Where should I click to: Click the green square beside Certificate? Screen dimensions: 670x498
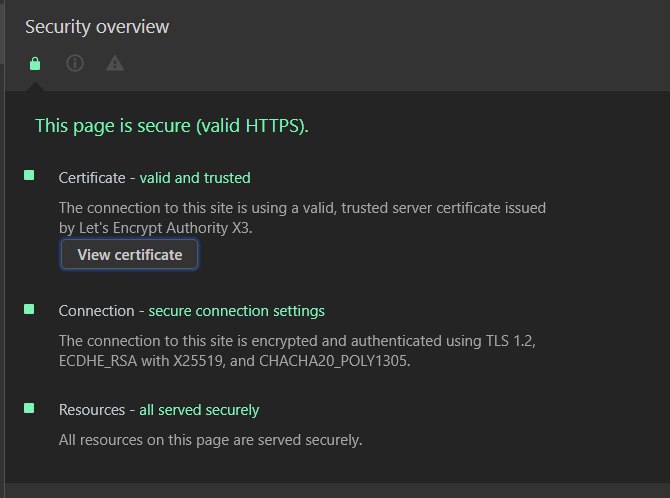[x=29, y=175]
